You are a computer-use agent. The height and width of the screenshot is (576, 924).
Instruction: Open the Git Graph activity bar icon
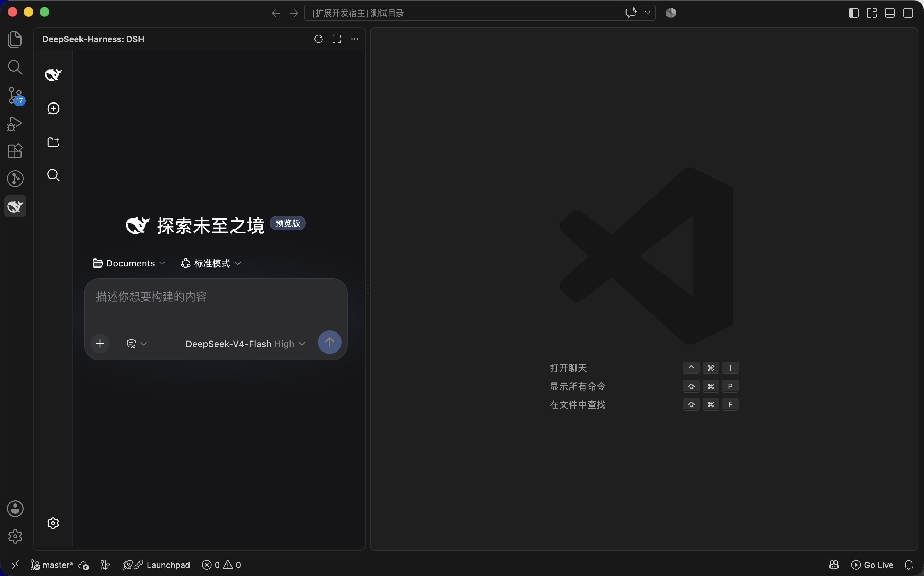coord(15,179)
